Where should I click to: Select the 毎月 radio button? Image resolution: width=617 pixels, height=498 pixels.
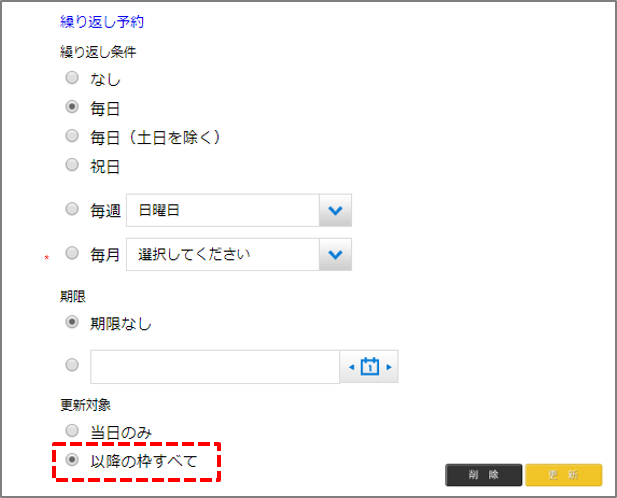(72, 254)
